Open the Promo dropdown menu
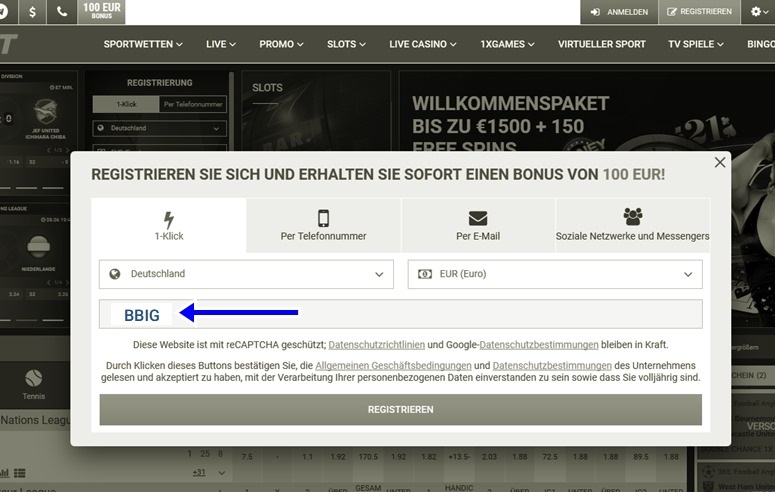Image resolution: width=775 pixels, height=492 pixels. [x=281, y=45]
